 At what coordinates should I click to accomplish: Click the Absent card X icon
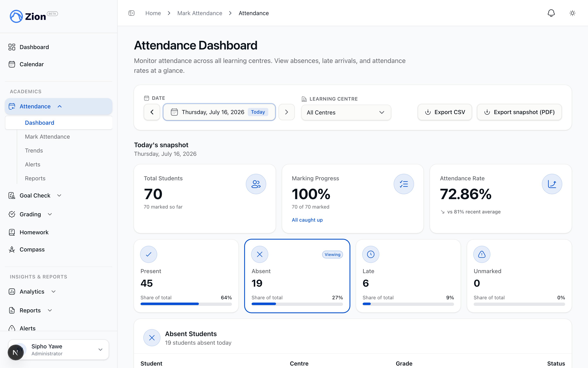(260, 254)
